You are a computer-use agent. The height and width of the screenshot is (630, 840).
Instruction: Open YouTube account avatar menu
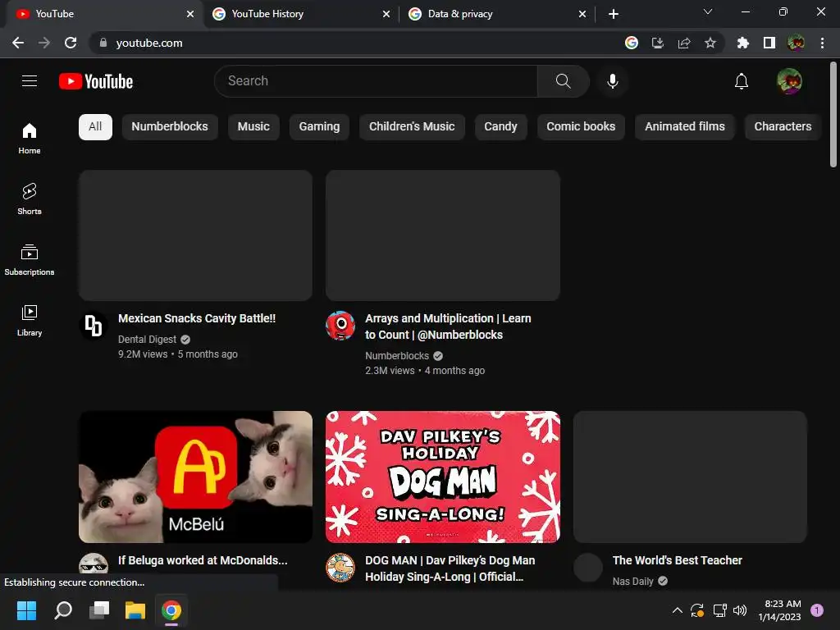coord(789,81)
